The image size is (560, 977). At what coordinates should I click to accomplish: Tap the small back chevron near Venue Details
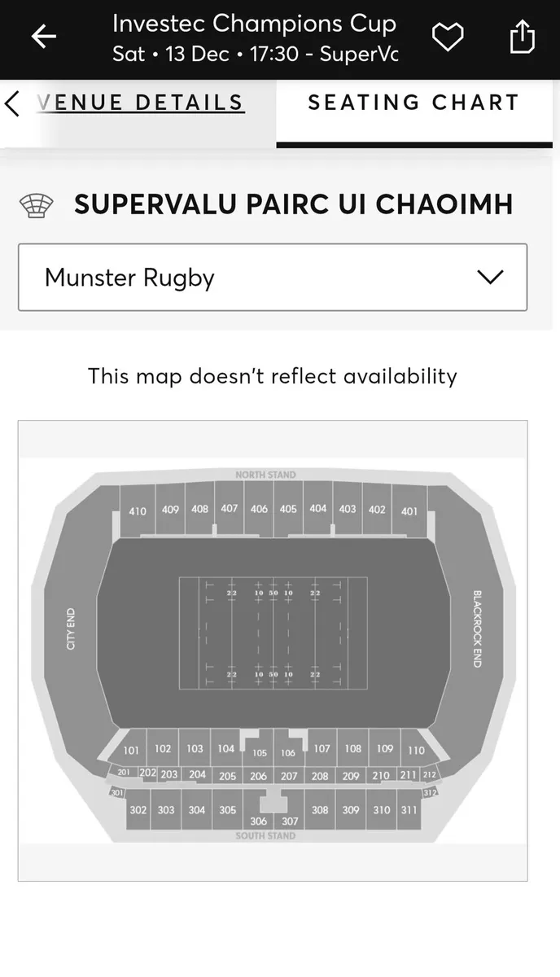pyautogui.click(x=11, y=103)
